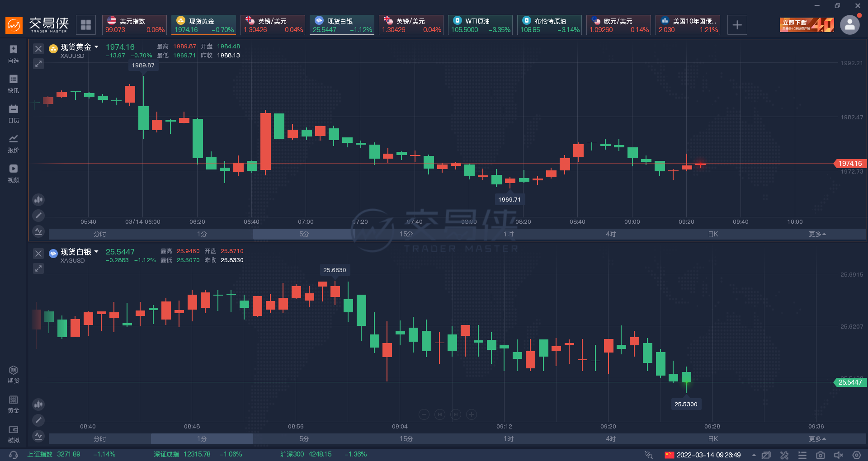Open indicators tool on gold chart
The width and height of the screenshot is (868, 461).
point(38,231)
